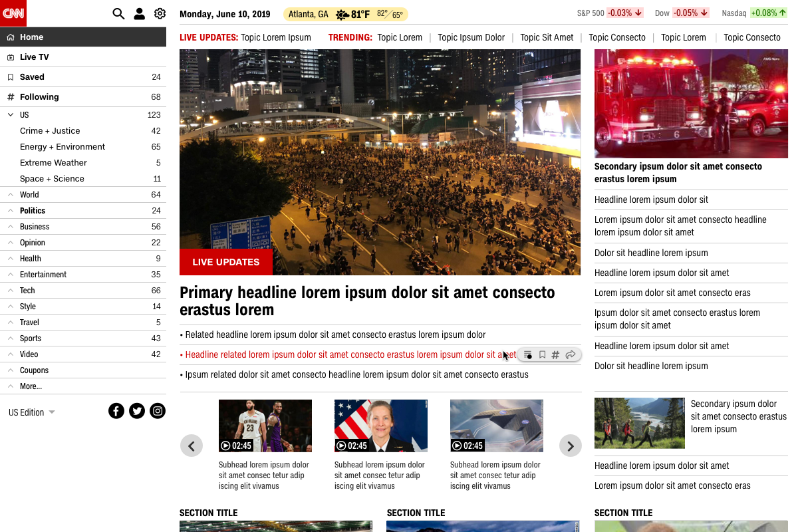The height and width of the screenshot is (532, 798).
Task: Expand the Health section chevron
Action: [11, 259]
